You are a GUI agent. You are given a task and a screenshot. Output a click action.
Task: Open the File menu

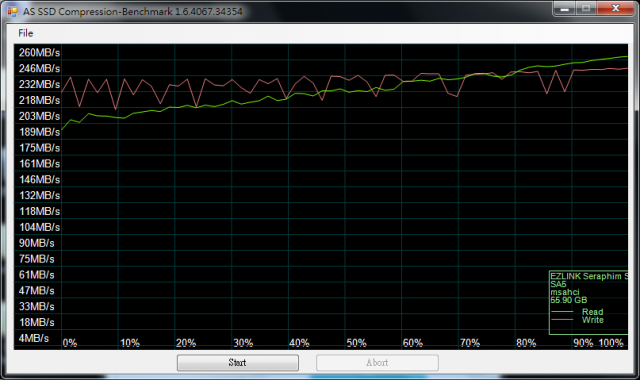point(26,33)
